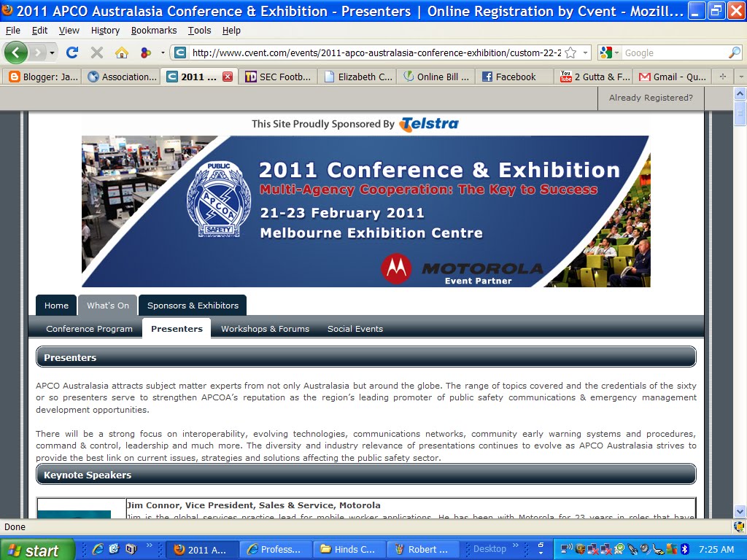Close the active 2011 tab with red X
Image resolution: width=747 pixels, height=560 pixels.
[x=228, y=77]
